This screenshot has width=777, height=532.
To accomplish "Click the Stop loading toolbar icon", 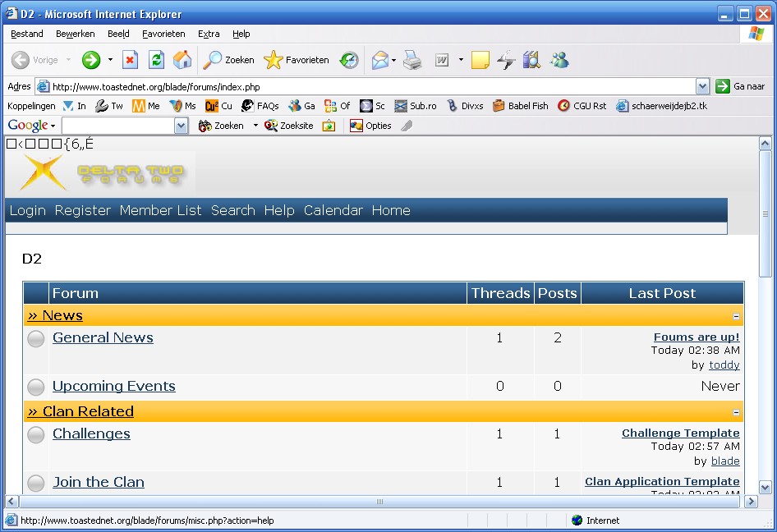I will 130,60.
